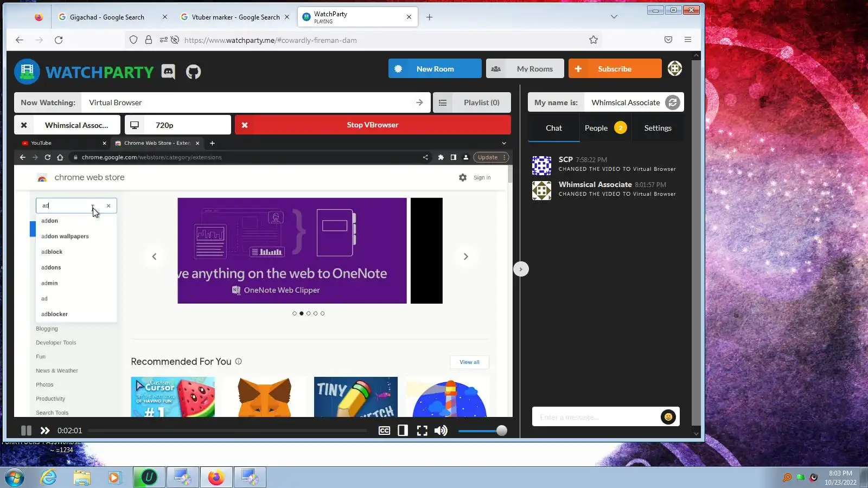The height and width of the screenshot is (488, 868).
Task: Open My Rooms
Action: click(x=525, y=69)
